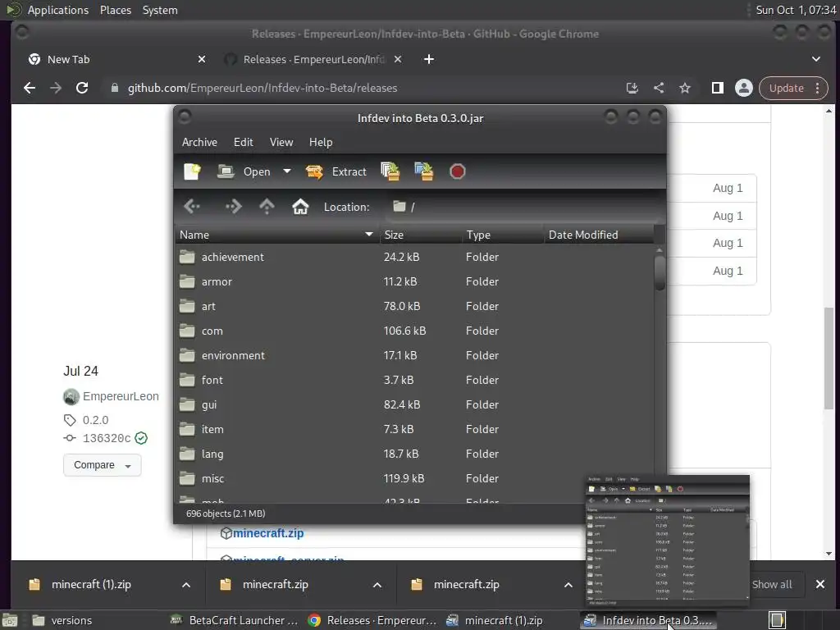Screen dimensions: 840x630
Task: Open the View menu
Action: point(281,142)
